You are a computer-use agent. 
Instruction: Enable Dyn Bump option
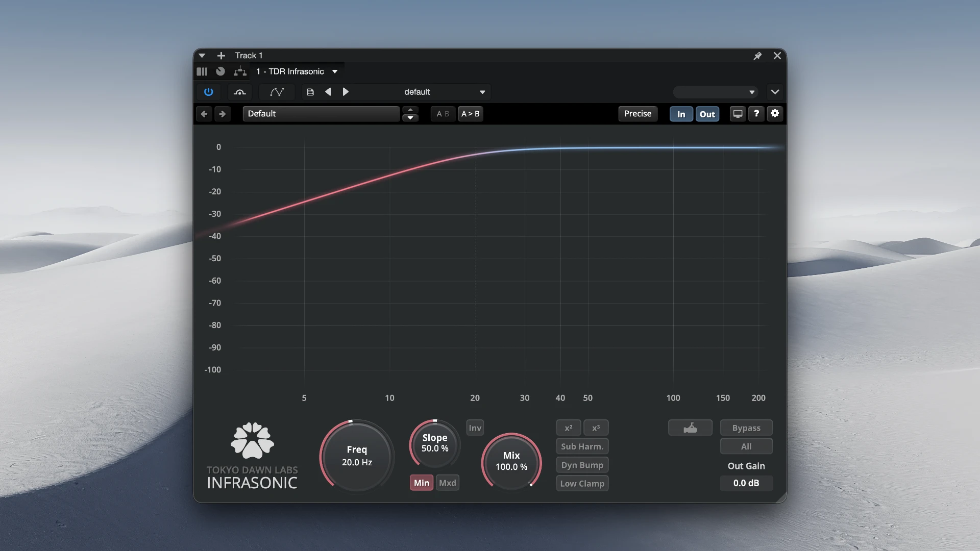(x=582, y=465)
